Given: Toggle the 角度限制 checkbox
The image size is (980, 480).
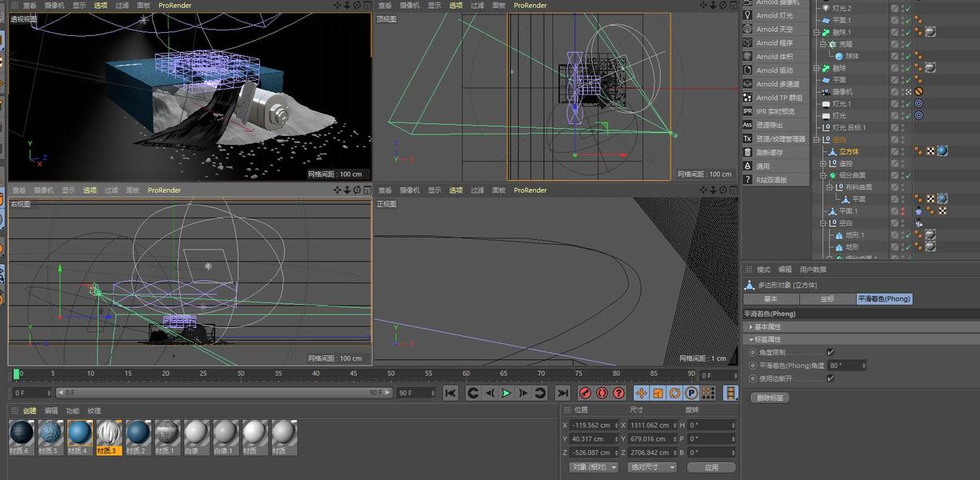Looking at the screenshot, I should coord(830,352).
